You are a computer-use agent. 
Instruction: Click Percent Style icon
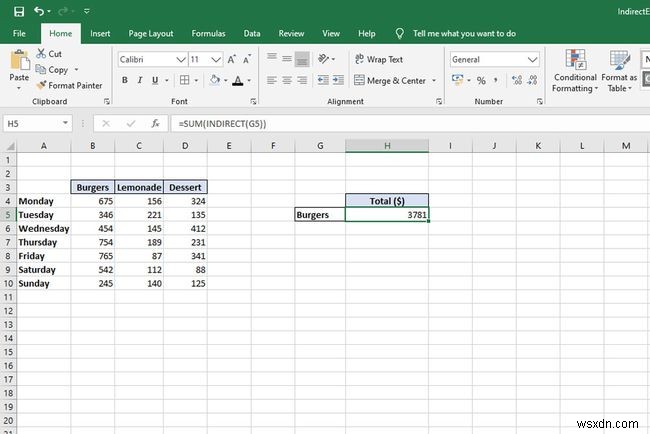point(481,80)
